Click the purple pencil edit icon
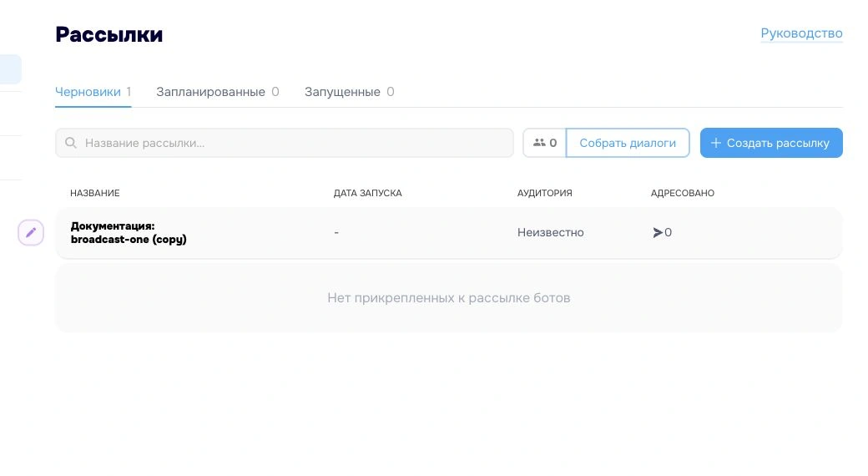 31,232
